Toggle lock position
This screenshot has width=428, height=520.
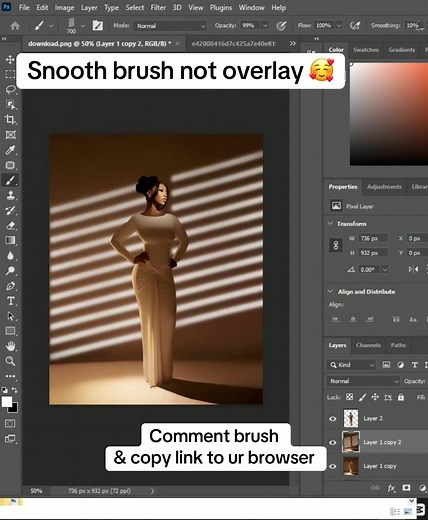coord(375,397)
